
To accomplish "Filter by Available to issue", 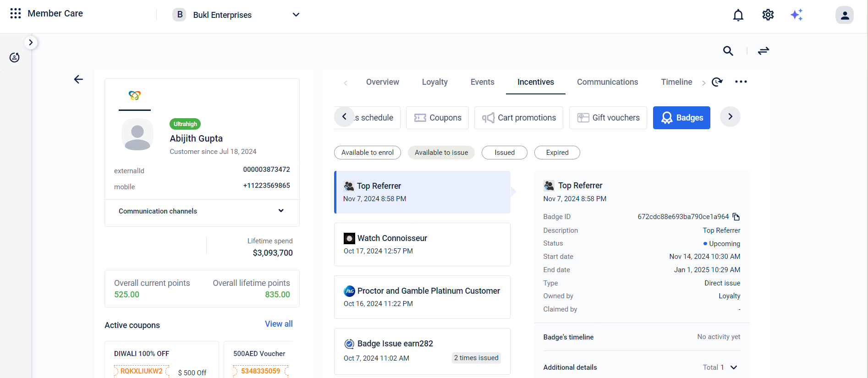I will [x=441, y=153].
